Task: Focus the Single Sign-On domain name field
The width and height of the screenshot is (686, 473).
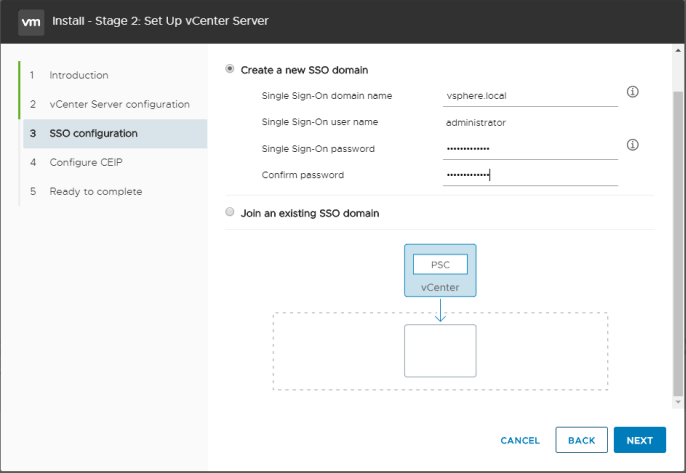Action: click(530, 96)
